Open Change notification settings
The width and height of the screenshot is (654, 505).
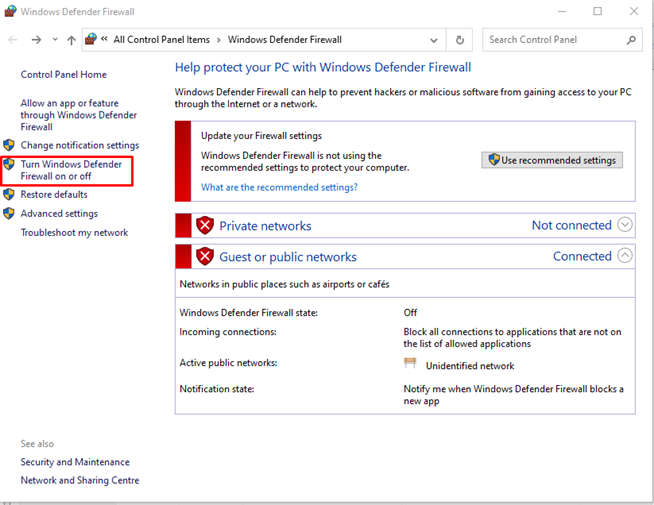[x=80, y=145]
